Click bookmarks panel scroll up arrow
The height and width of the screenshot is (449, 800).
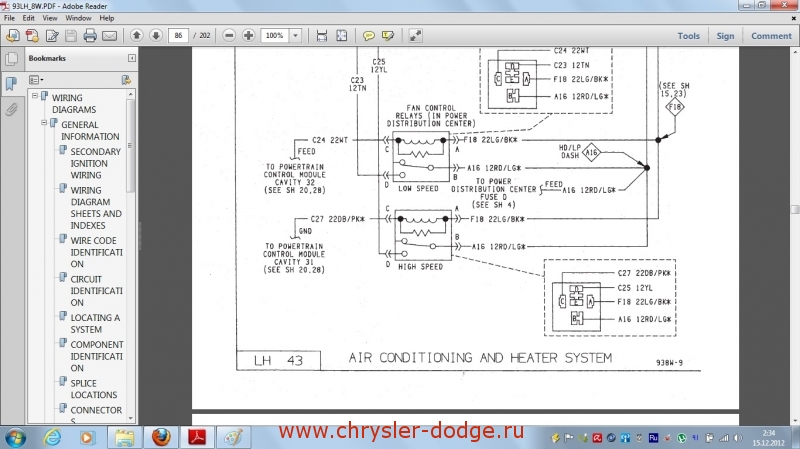tap(131, 94)
